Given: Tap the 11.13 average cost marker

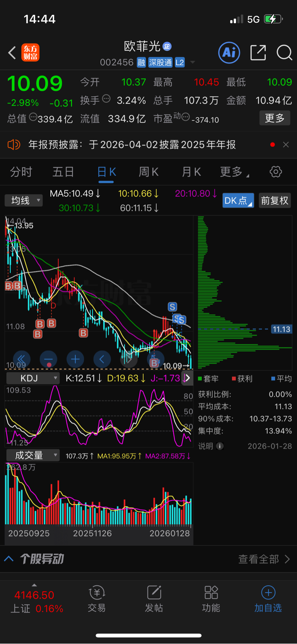Looking at the screenshot, I should [x=281, y=329].
